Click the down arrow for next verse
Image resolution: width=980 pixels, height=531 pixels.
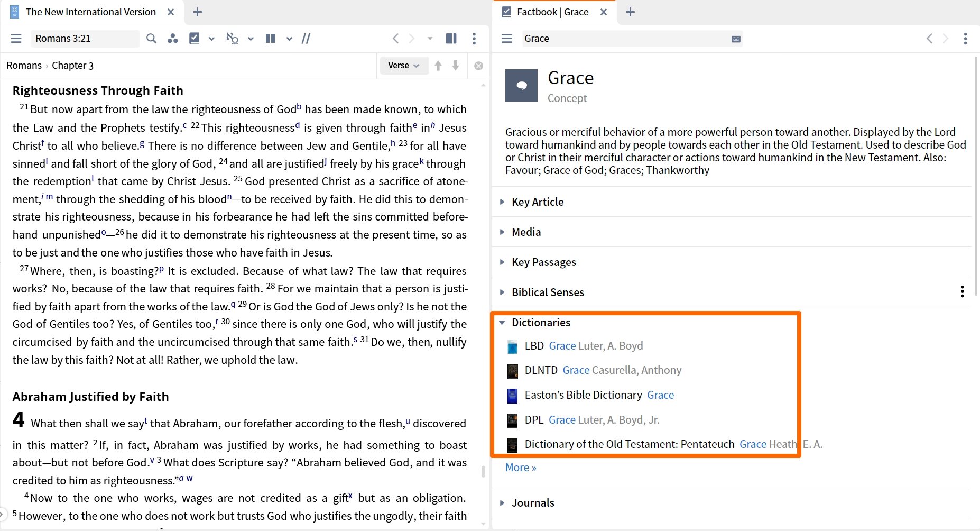pos(456,66)
